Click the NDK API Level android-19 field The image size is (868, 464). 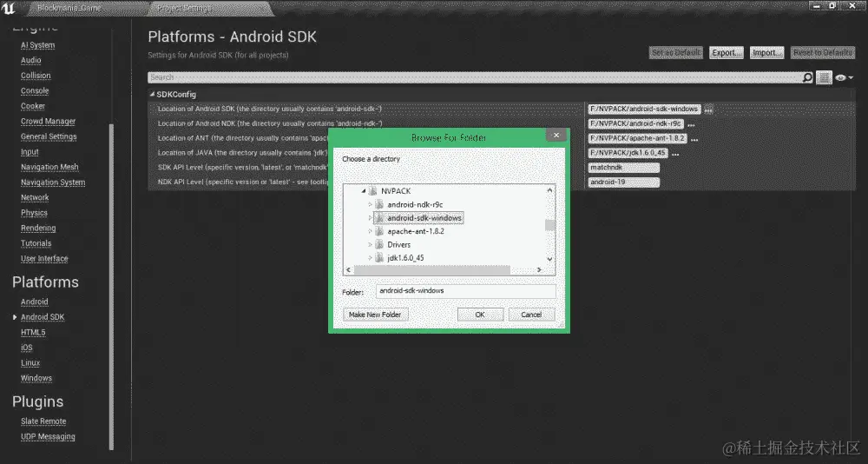(x=624, y=182)
